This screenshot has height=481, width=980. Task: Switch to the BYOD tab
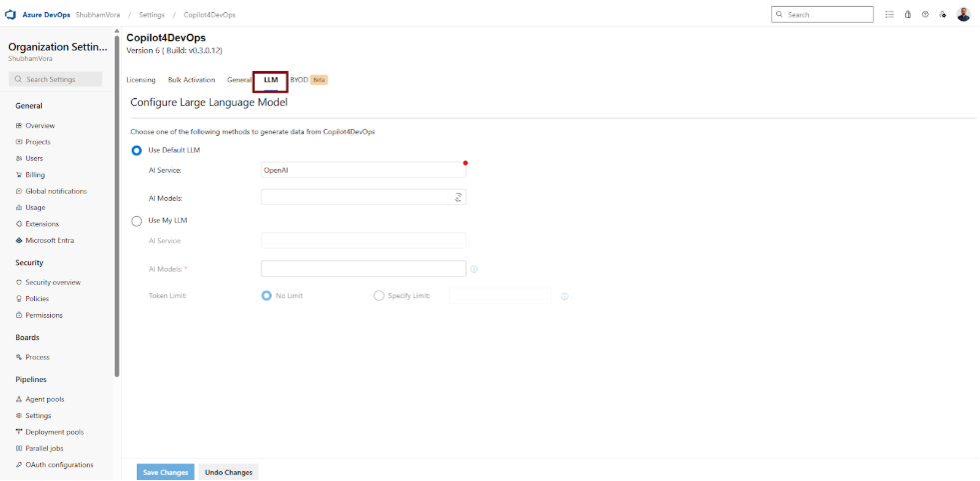pyautogui.click(x=299, y=80)
